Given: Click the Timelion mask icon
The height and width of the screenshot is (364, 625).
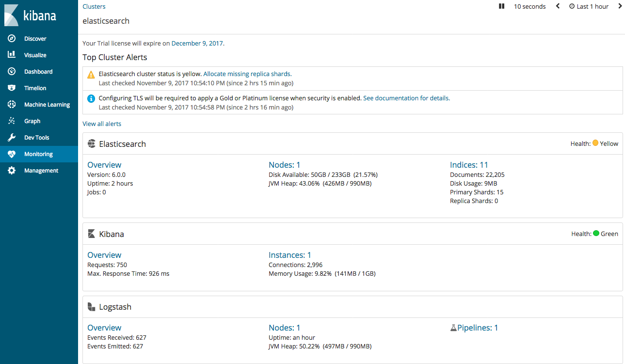Looking at the screenshot, I should [12, 88].
